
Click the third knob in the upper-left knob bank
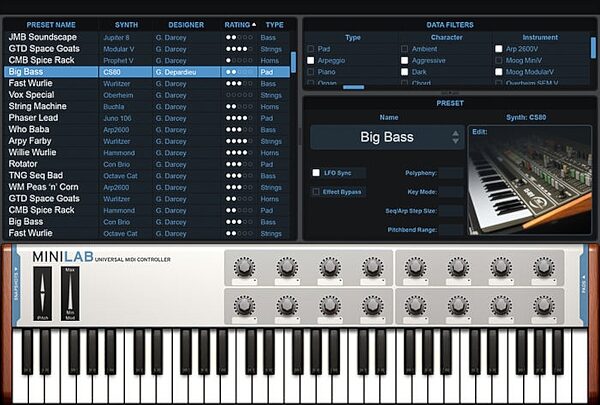pyautogui.click(x=330, y=267)
